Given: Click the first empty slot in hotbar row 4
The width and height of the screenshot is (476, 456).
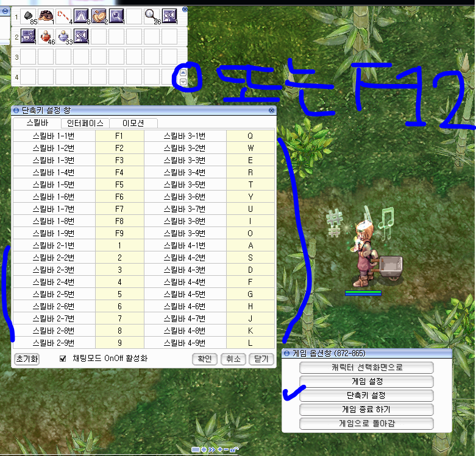Looking at the screenshot, I should click(x=28, y=77).
